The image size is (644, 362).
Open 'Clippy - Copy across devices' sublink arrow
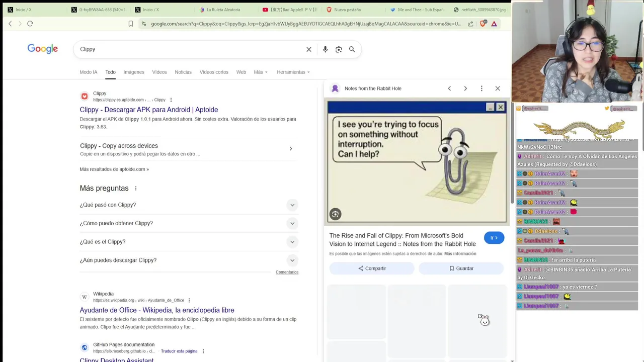(290, 149)
